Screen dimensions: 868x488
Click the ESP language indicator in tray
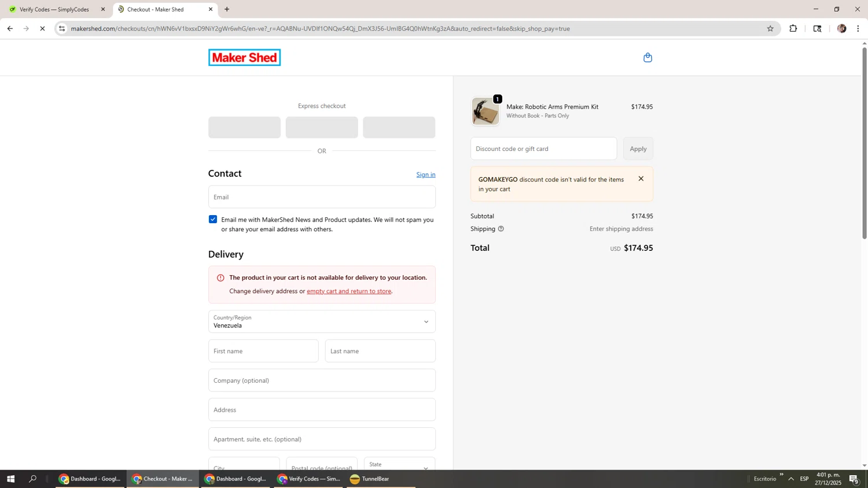[x=804, y=479]
